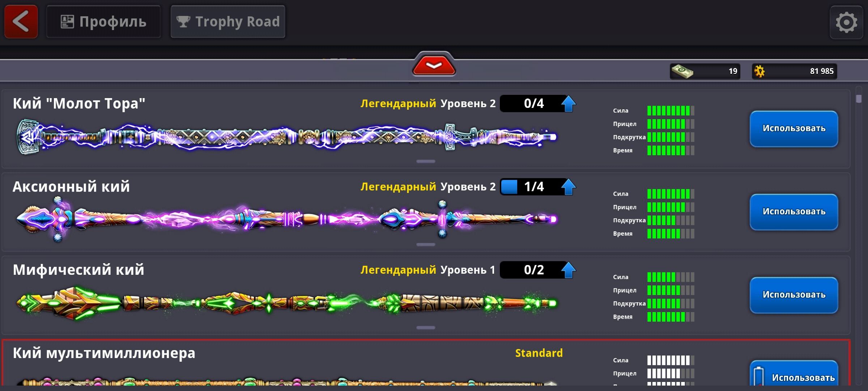The image size is (868, 391).
Task: Click Уровень 2 on Аксионный кий row
Action: click(x=468, y=187)
